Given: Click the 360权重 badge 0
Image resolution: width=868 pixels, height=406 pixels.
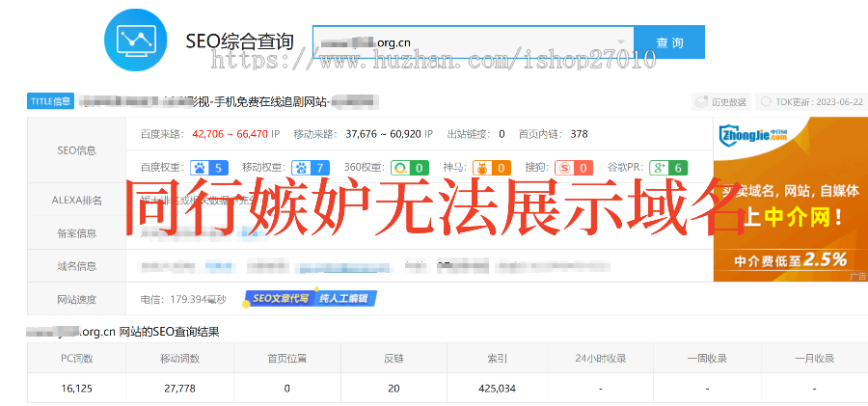Looking at the screenshot, I should pos(410,168).
